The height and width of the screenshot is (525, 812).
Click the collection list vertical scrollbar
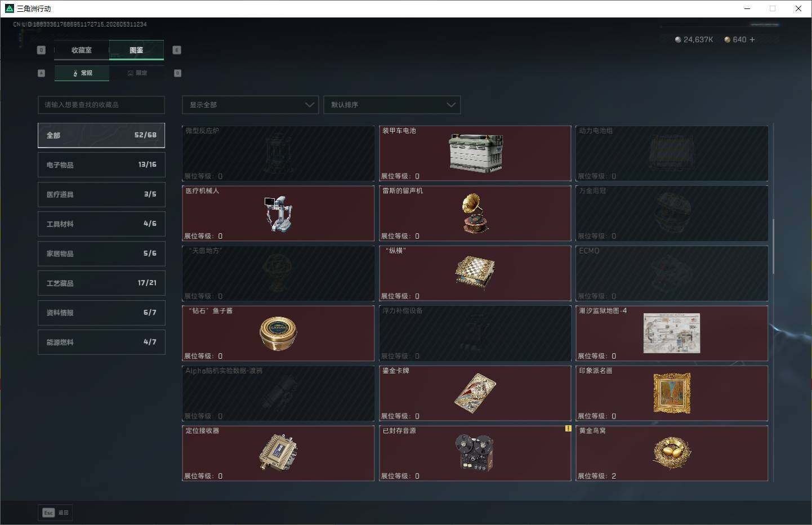click(773, 246)
